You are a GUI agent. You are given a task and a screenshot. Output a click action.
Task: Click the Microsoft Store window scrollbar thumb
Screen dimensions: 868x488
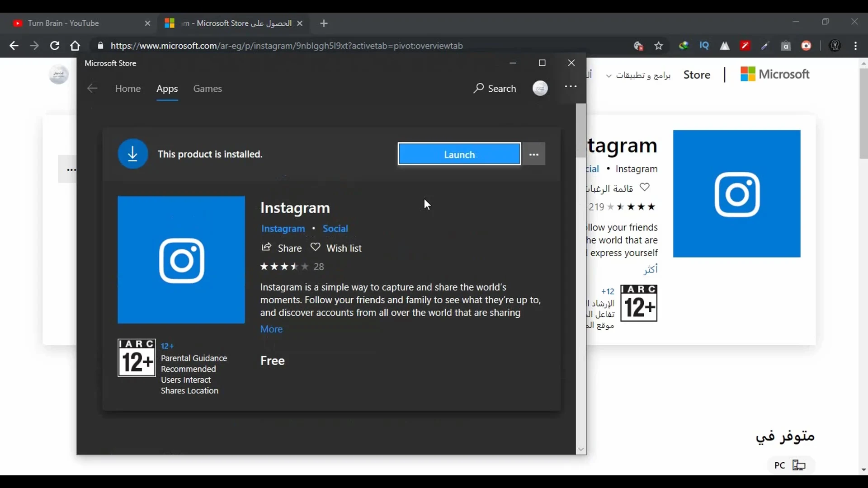[581, 131]
